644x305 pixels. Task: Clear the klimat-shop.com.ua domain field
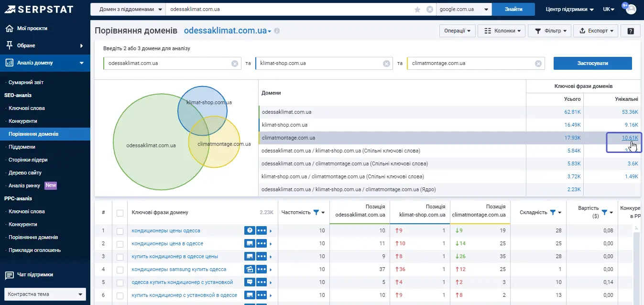tap(386, 63)
